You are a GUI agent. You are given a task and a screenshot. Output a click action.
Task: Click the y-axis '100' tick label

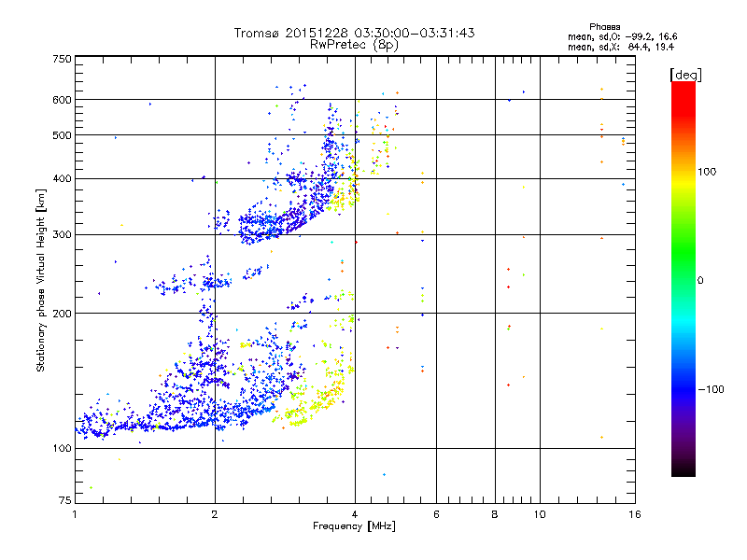[x=62, y=449]
